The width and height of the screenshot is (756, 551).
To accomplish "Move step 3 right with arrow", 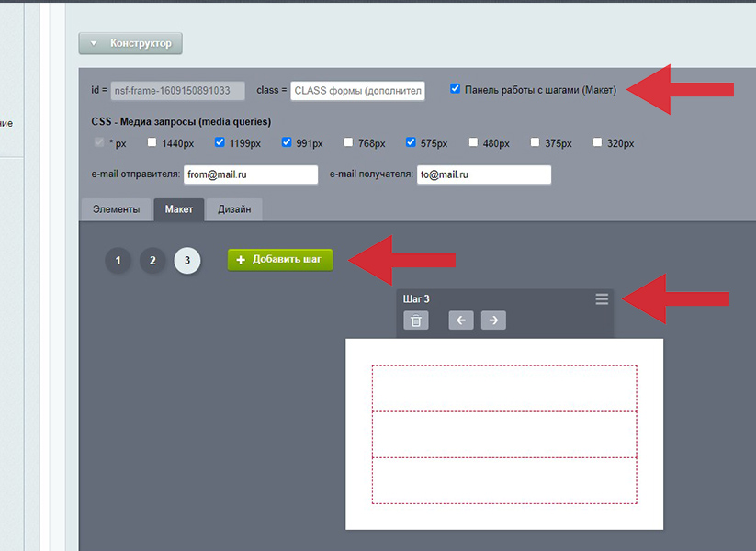I will click(493, 320).
